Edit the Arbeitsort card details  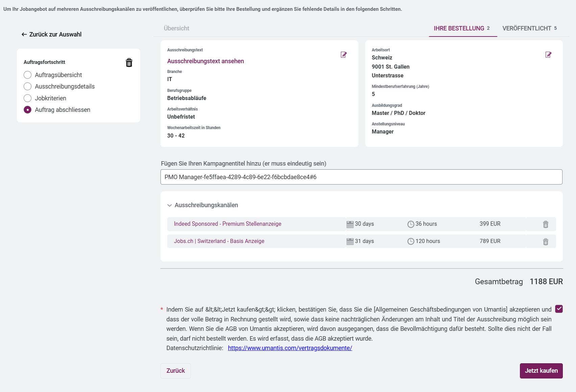(x=548, y=55)
